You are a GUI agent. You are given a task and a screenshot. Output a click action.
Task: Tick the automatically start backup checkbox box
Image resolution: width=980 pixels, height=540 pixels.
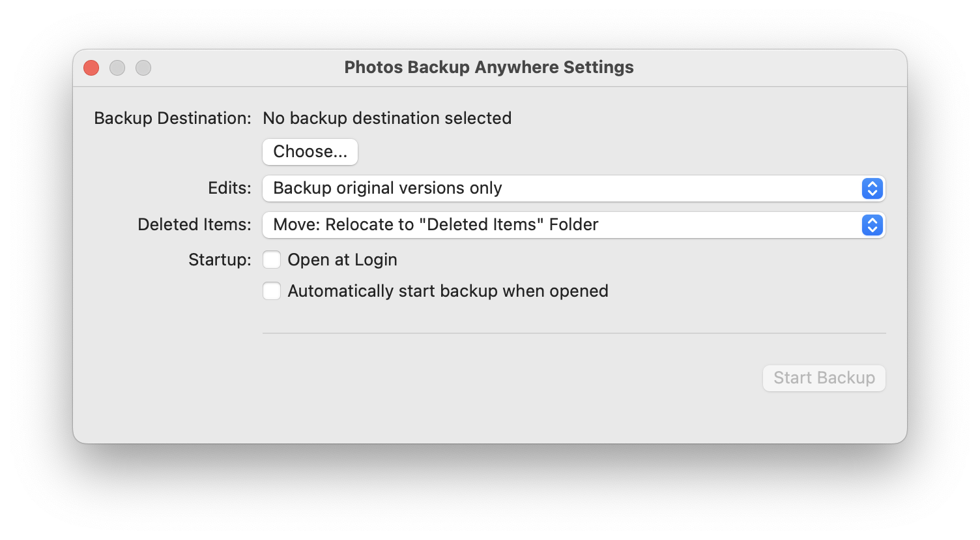tap(272, 291)
